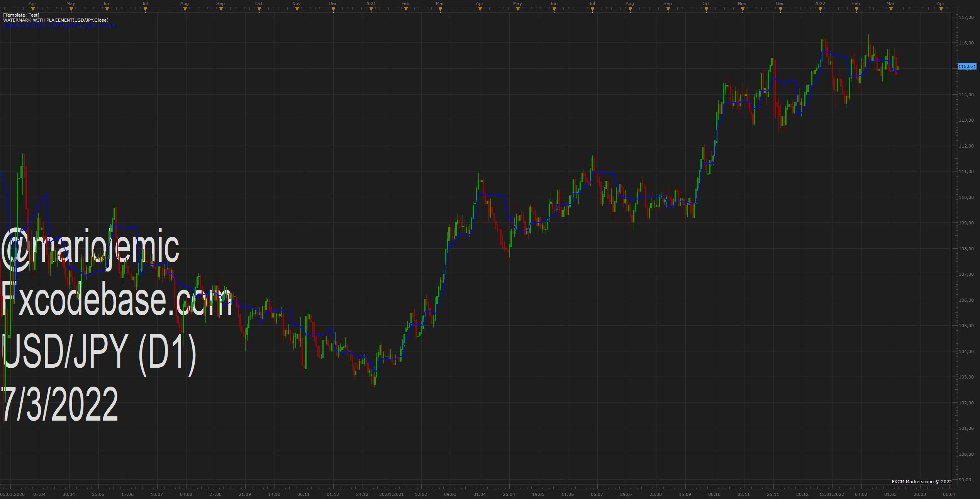Click the 104,00 price axis label

pyautogui.click(x=966, y=351)
